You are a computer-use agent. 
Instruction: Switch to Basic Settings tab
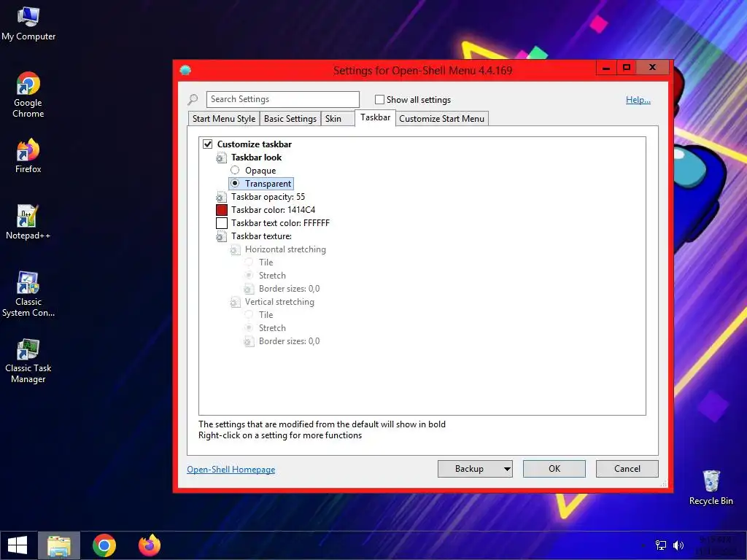290,119
